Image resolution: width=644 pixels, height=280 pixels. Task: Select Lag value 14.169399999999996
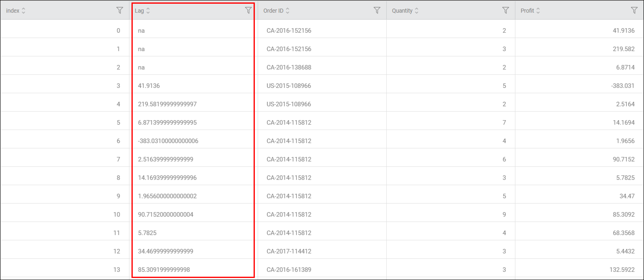[x=167, y=178]
